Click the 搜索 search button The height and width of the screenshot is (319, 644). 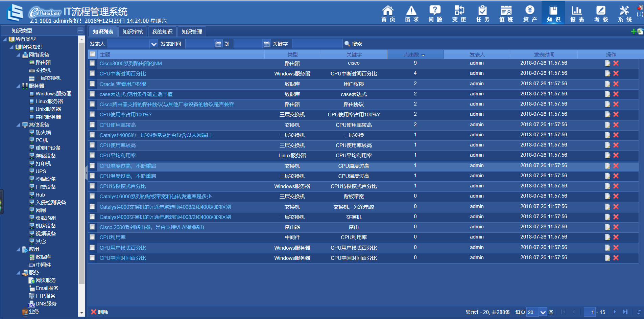[x=353, y=44]
